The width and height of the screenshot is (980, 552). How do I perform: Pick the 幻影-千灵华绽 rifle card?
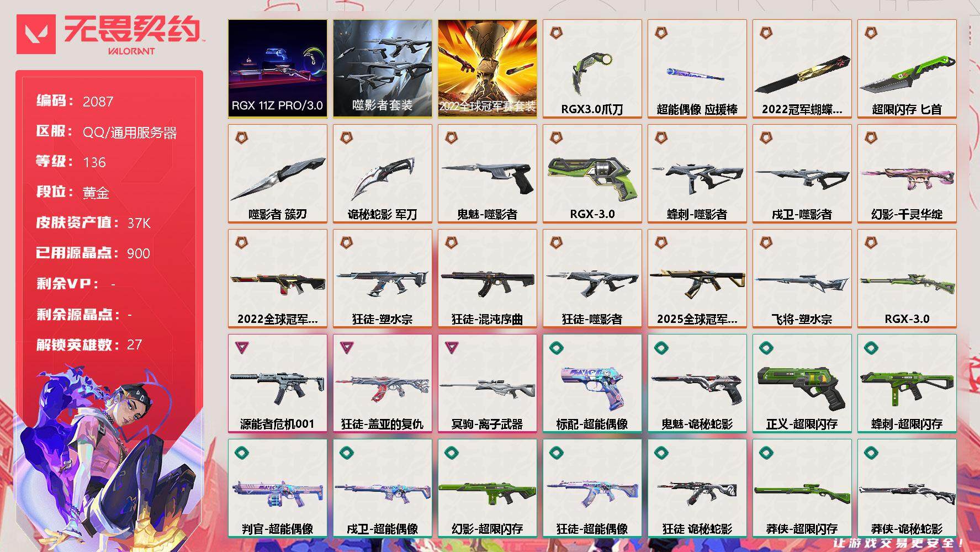pos(907,173)
